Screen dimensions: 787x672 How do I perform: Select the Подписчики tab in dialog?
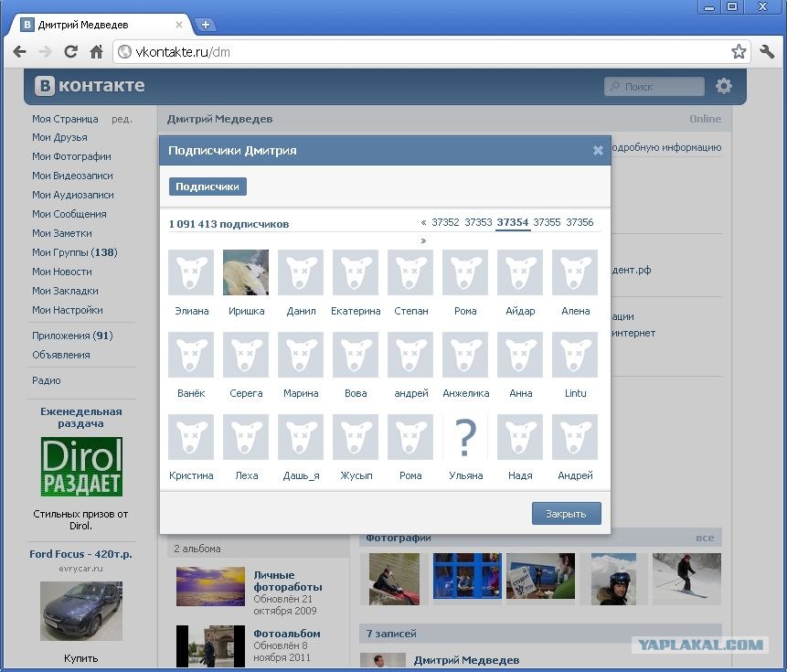pyautogui.click(x=207, y=187)
